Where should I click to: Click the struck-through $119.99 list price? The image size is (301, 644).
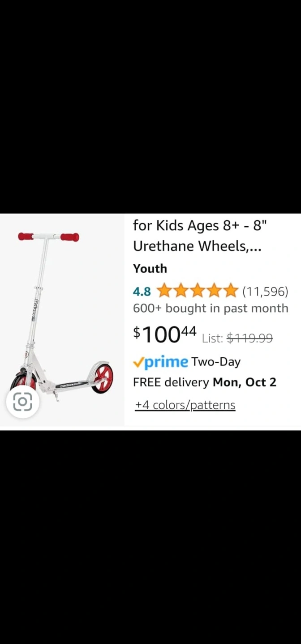click(250, 338)
